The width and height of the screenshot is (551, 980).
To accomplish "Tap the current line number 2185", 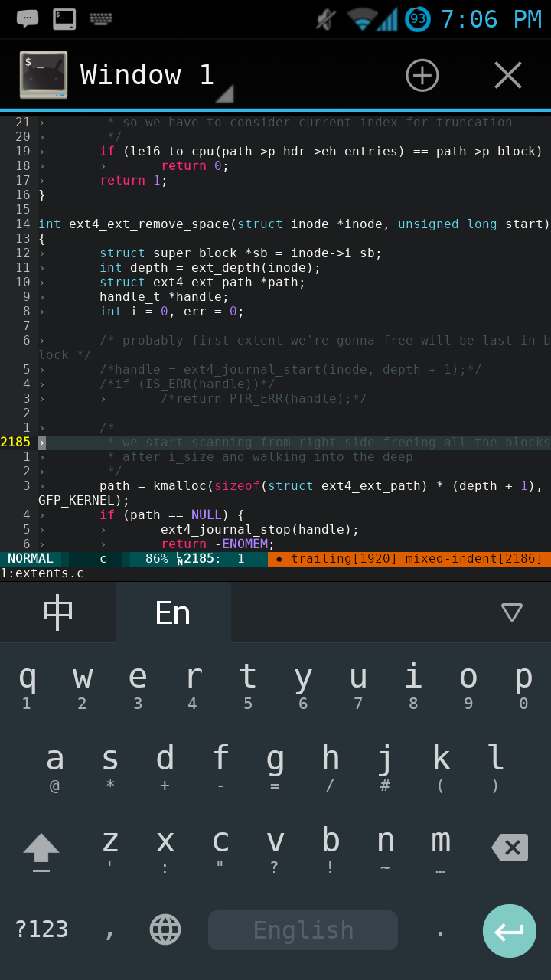I will pyautogui.click(x=15, y=443).
